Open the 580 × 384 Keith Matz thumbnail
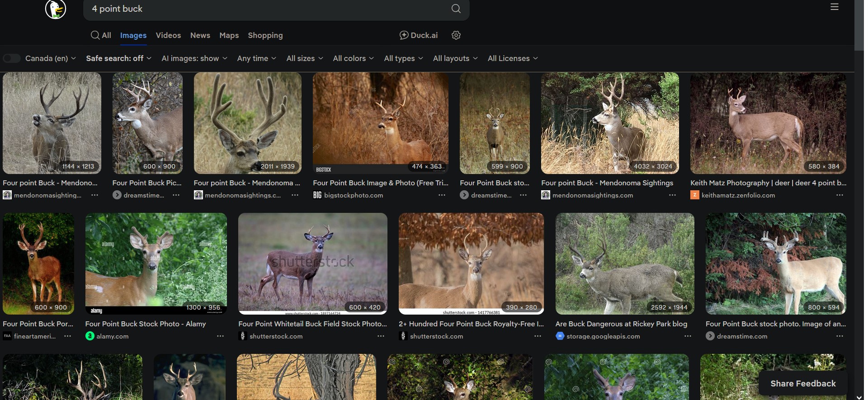This screenshot has width=868, height=400. point(768,123)
